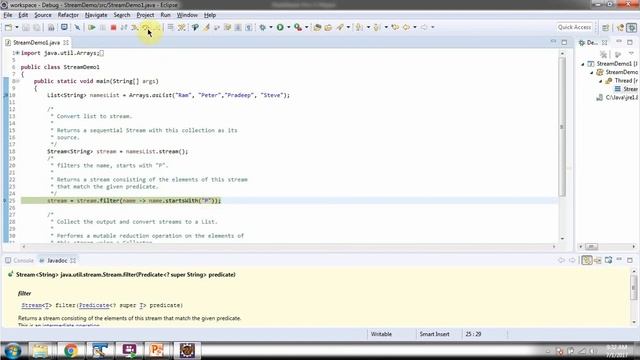Open the Refactor menu

pos(68,15)
